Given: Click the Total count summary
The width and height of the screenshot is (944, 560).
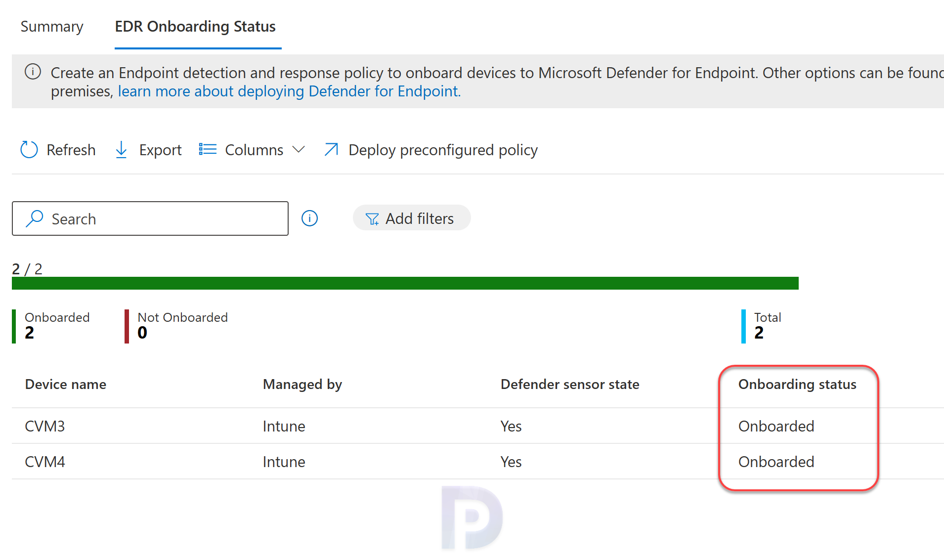Looking at the screenshot, I should (x=762, y=326).
